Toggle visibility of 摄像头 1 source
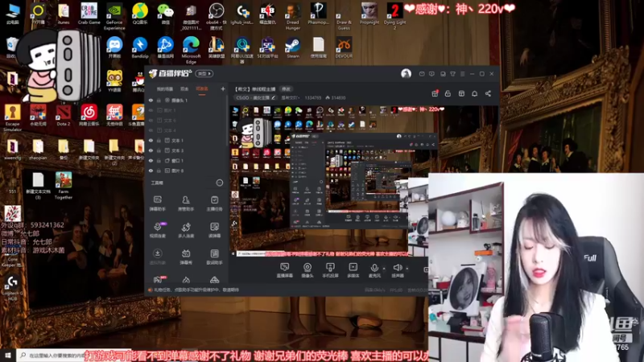Screen dimensions: 644x362 pyautogui.click(x=151, y=100)
